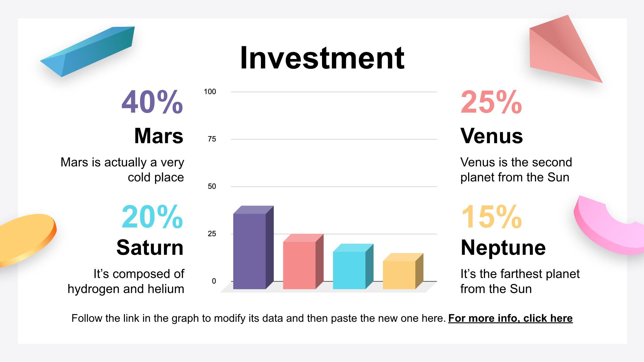The width and height of the screenshot is (644, 362).
Task: Open the 'For more info, click here' link
Action: click(510, 318)
